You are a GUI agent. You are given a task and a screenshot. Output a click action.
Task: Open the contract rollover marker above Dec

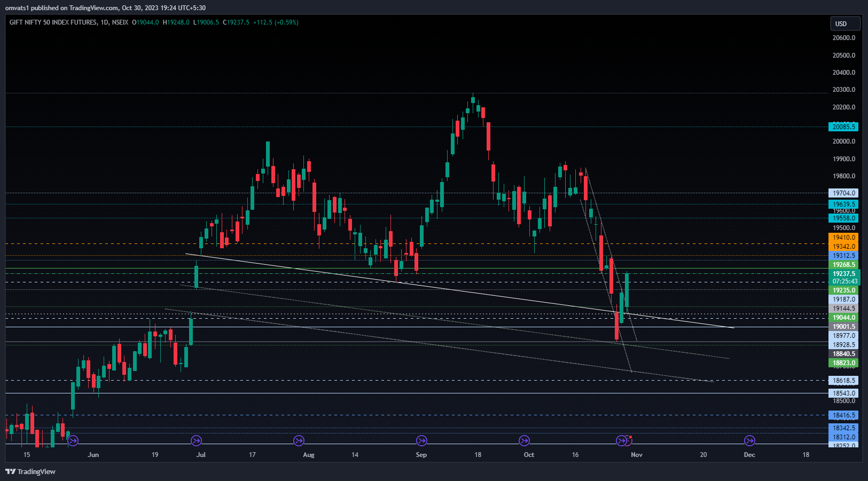click(749, 440)
